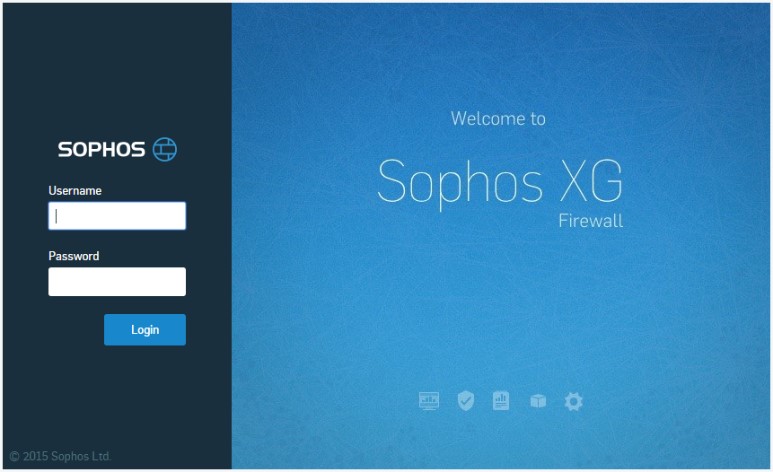This screenshot has width=773, height=472.
Task: Click the Firewall subtitle text
Action: tap(591, 220)
